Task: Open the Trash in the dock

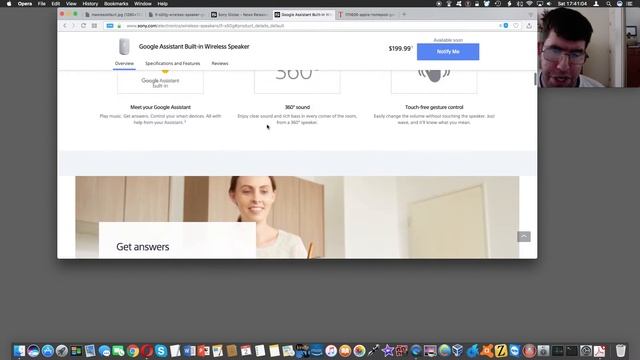Action: pos(620,351)
